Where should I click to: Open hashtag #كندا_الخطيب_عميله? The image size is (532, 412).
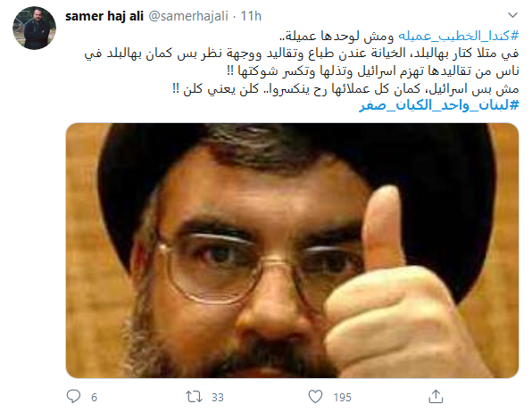click(x=459, y=36)
